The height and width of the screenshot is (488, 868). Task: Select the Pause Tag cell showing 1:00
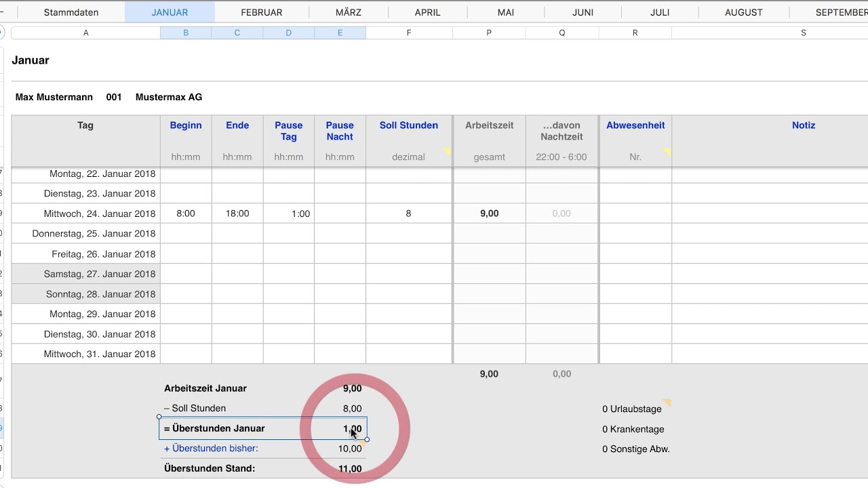click(x=289, y=213)
